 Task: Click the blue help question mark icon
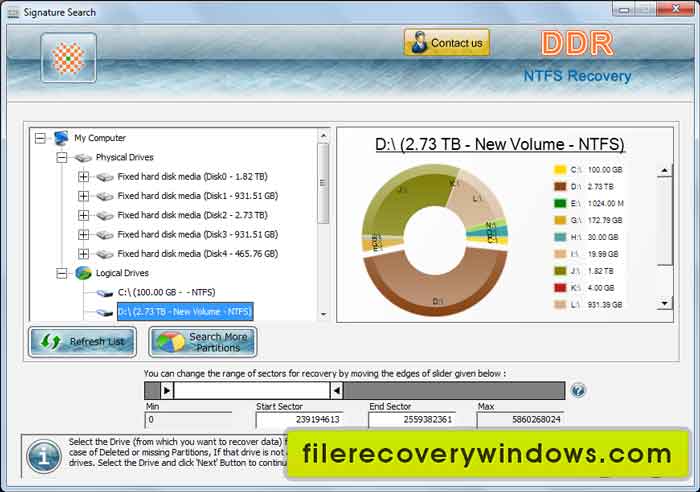578,391
